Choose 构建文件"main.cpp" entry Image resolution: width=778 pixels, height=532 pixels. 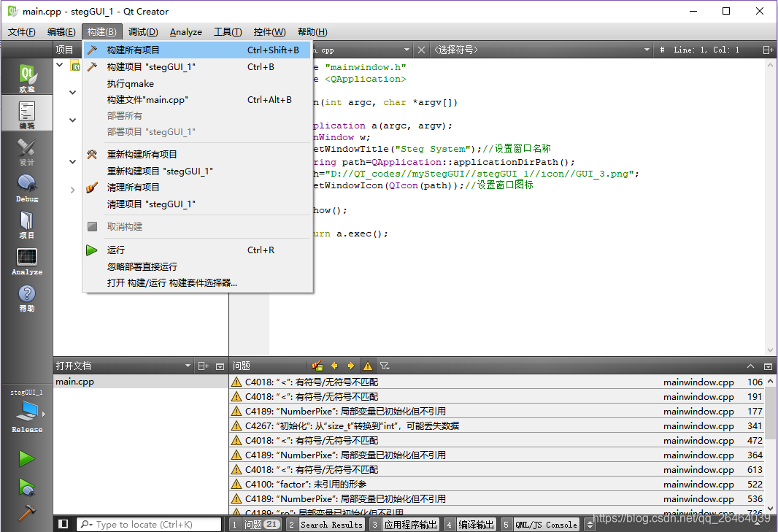pyautogui.click(x=197, y=100)
